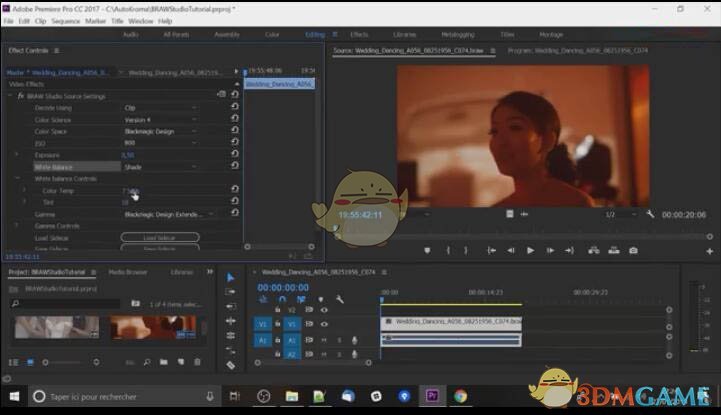Select the Track Select Forward tool
The width and height of the screenshot is (721, 415).
230,292
